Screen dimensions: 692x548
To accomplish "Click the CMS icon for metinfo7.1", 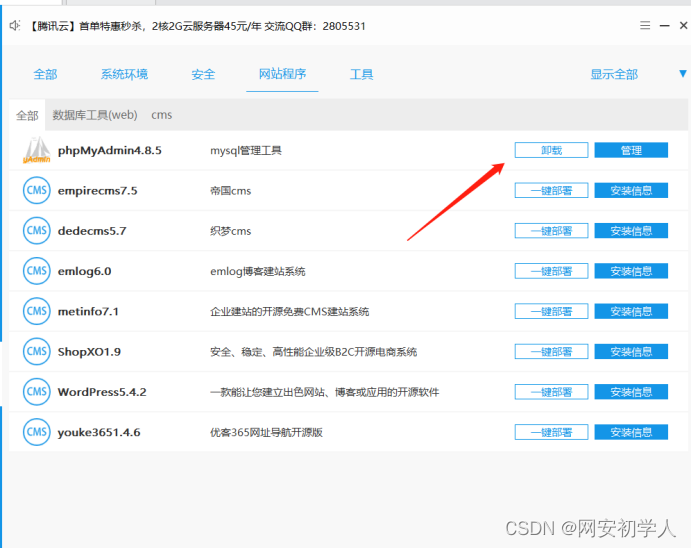I will 37,312.
